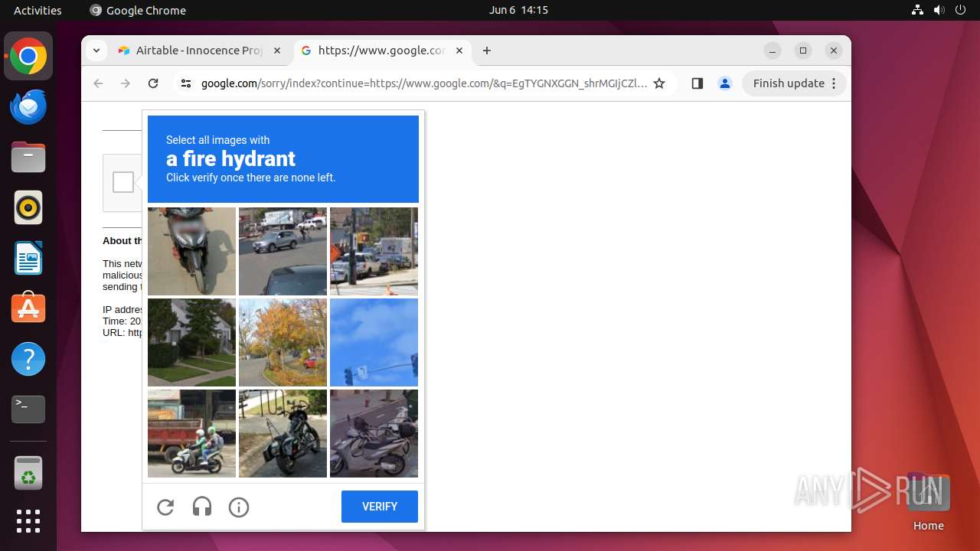
Task: Open volume icon in system tray
Action: click(939, 10)
